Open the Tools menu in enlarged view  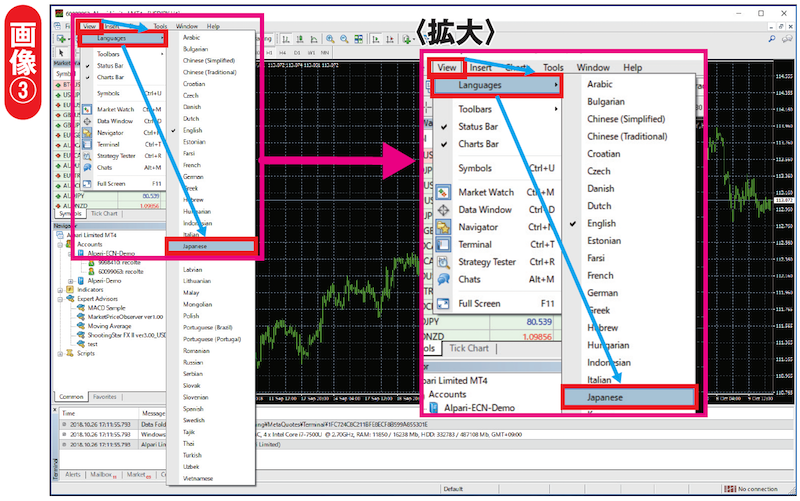click(553, 67)
